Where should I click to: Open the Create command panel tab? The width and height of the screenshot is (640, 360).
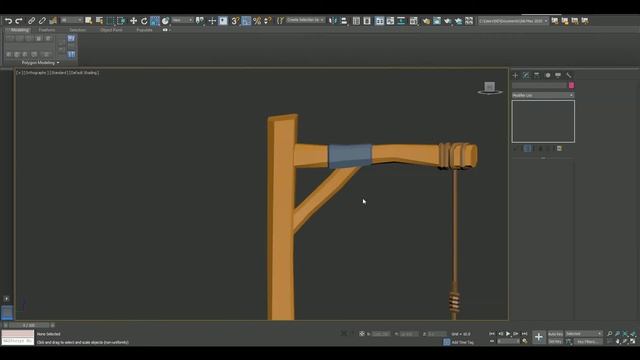[x=515, y=75]
